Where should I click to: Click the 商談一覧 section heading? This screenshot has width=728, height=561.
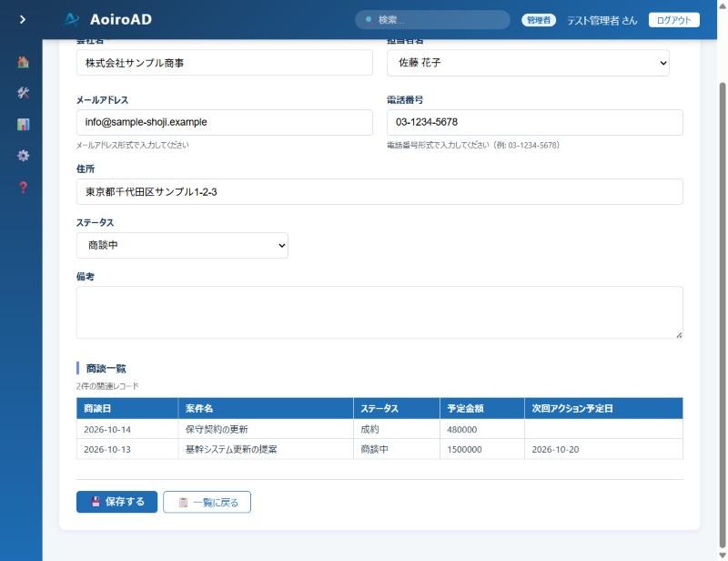point(106,369)
